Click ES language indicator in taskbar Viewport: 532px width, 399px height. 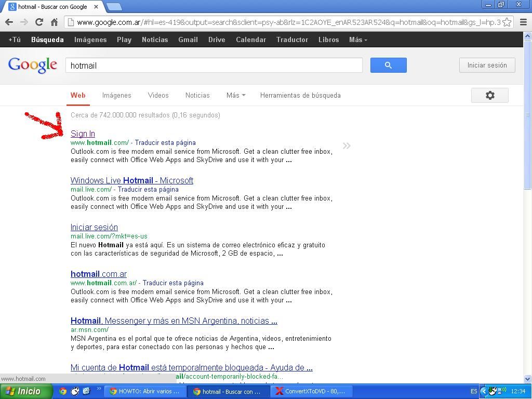click(x=474, y=391)
